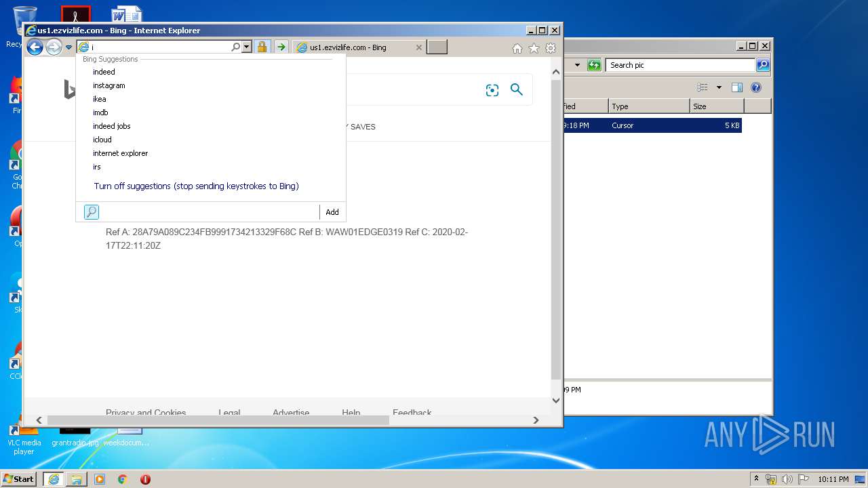The width and height of the screenshot is (868, 488).
Task: Click Opera taskbar icon
Action: click(x=145, y=479)
